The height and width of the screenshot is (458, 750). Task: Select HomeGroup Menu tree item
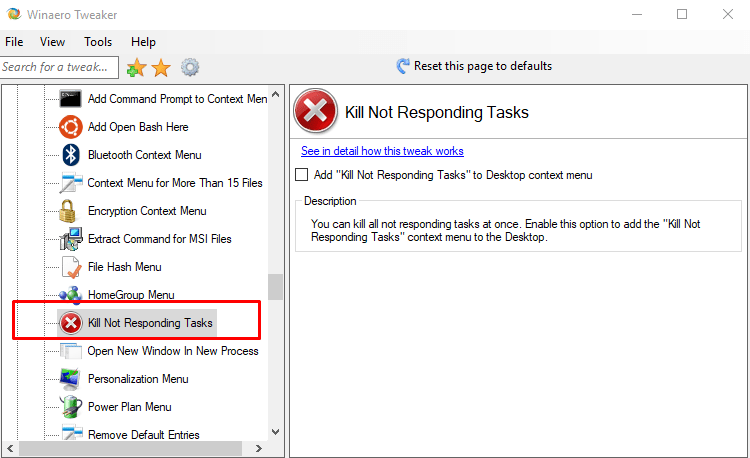click(x=131, y=295)
